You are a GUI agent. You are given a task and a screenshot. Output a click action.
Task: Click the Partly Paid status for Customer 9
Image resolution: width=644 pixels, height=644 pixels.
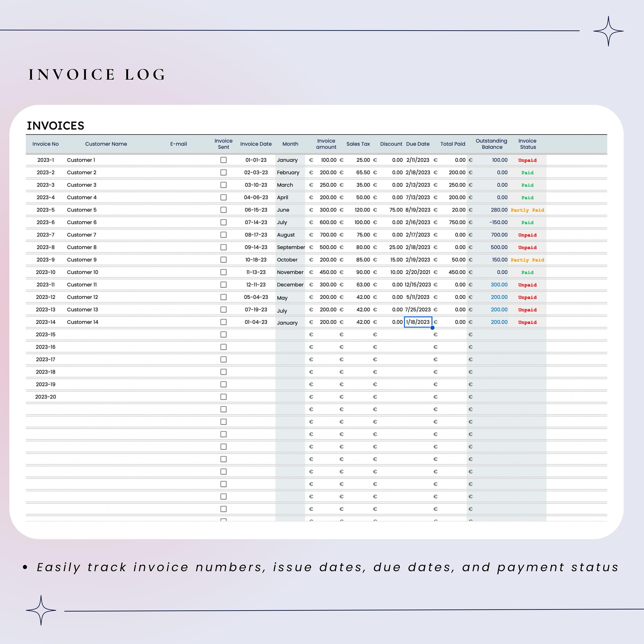[527, 260]
